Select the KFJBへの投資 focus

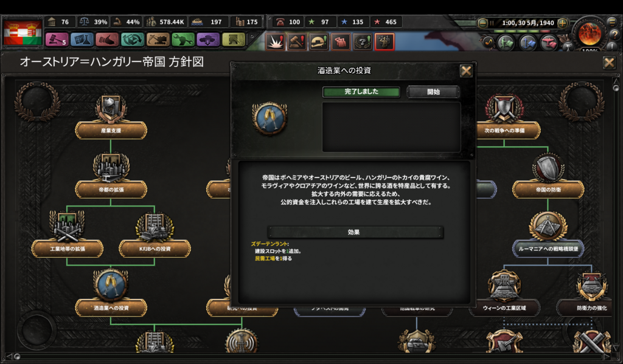point(155,249)
